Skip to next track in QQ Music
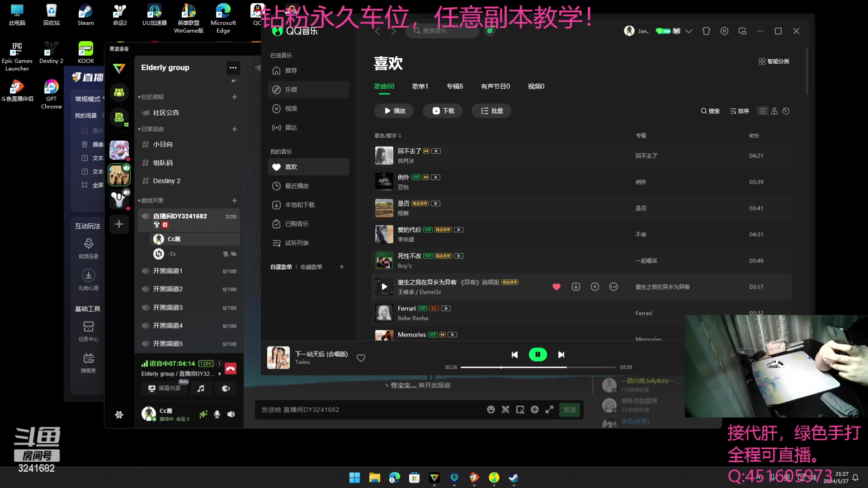Screen dimensions: 868x488 561,355
